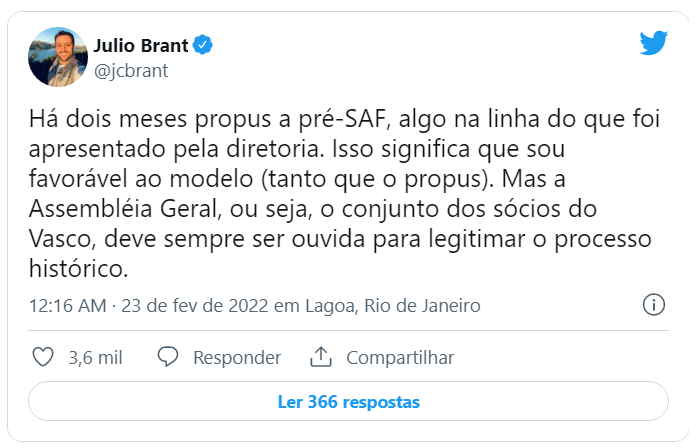Open the @jcbrant handle link
Viewport: 697px width, 448px height.
[x=131, y=70]
